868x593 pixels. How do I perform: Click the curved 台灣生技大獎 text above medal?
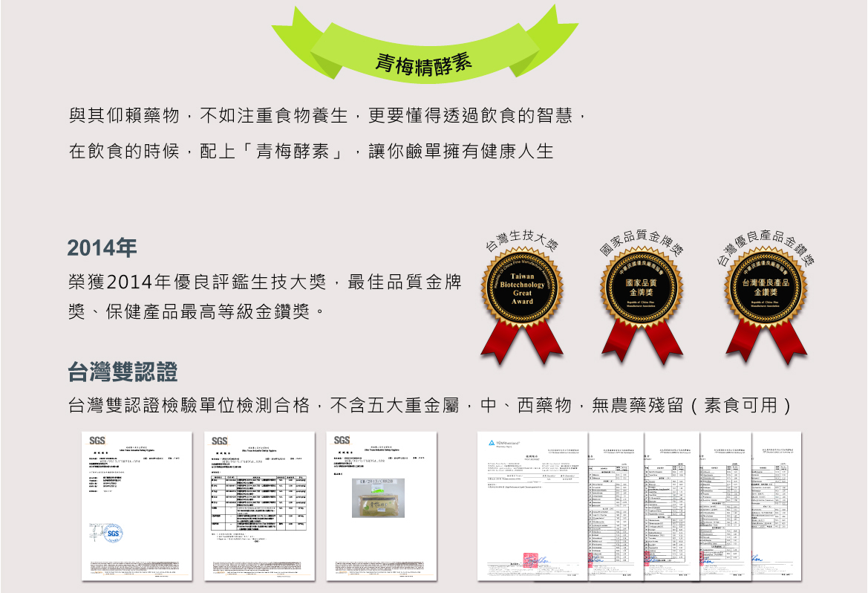click(521, 236)
